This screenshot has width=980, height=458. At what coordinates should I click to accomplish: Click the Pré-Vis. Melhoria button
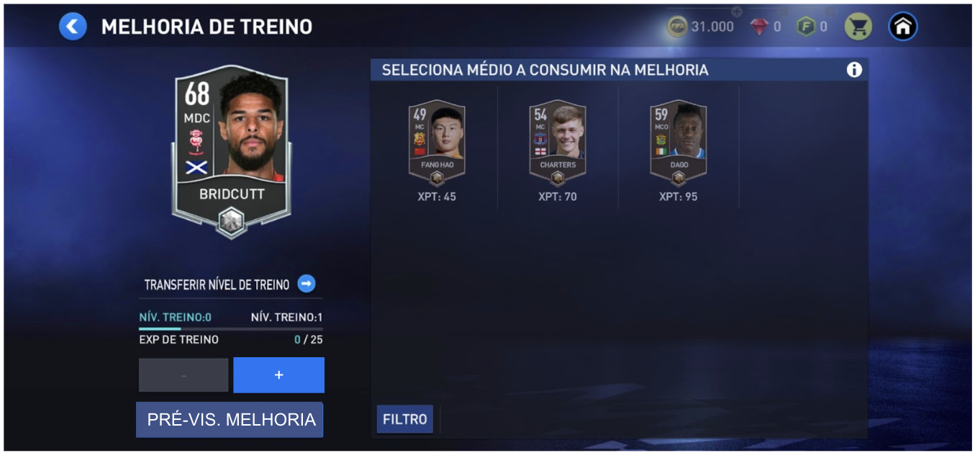point(230,420)
